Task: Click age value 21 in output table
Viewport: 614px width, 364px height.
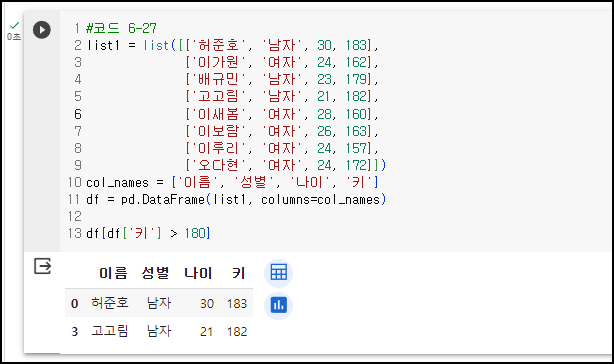Action: coord(207,332)
